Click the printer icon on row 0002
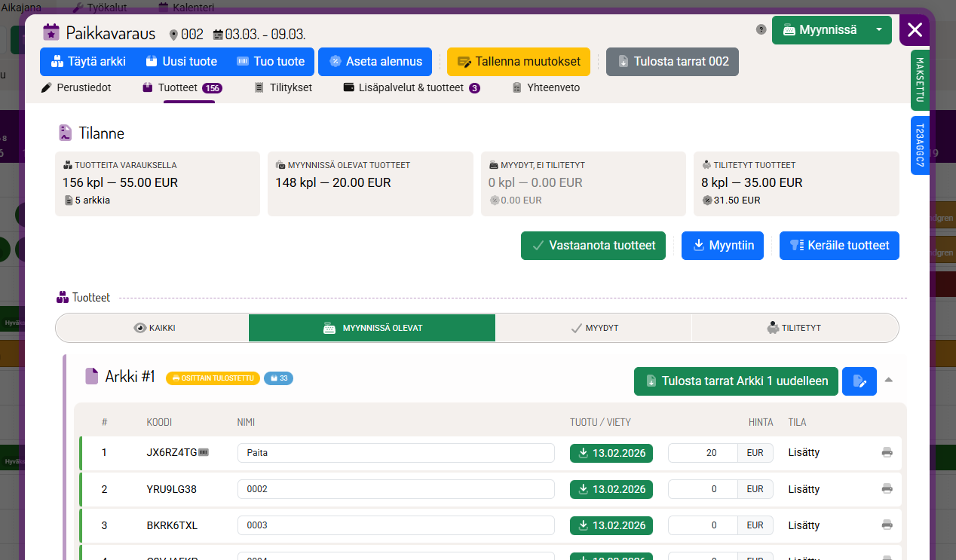Viewport: 956px width, 560px height. [x=887, y=489]
